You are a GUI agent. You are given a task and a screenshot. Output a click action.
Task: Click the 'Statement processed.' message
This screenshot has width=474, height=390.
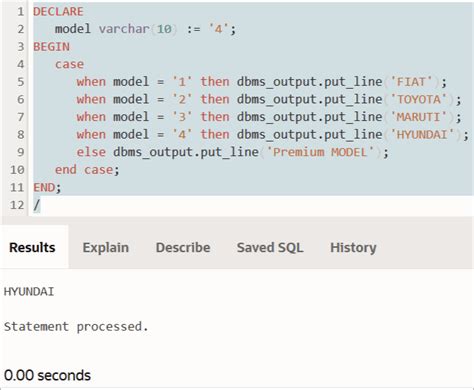pyautogui.click(x=76, y=326)
